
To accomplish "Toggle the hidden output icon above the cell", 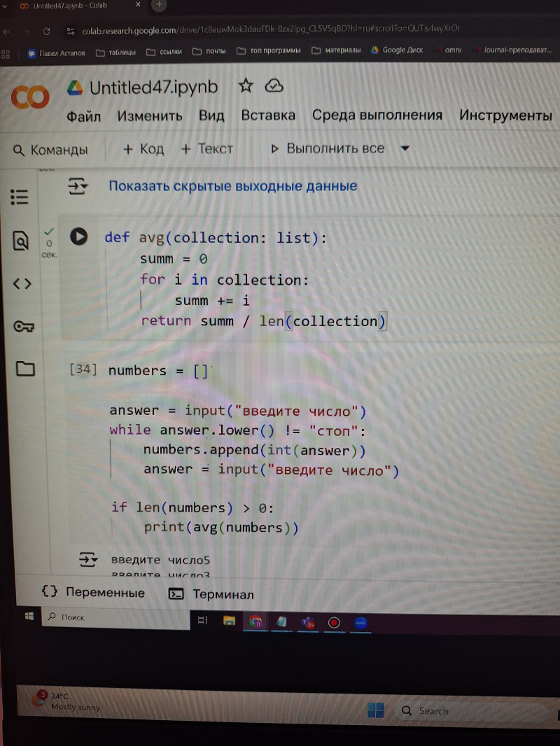I will pos(77,186).
